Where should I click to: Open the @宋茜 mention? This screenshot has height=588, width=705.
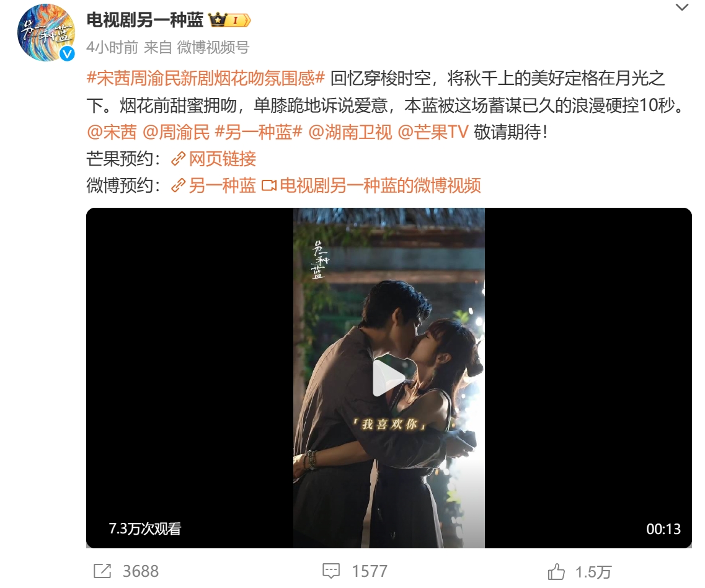pos(112,132)
